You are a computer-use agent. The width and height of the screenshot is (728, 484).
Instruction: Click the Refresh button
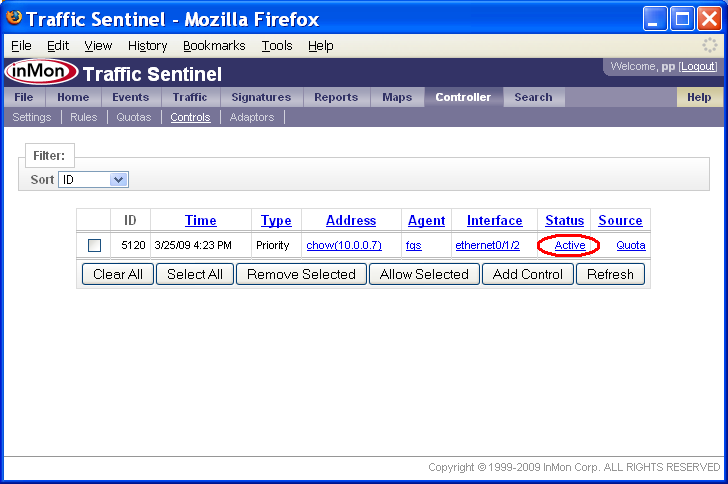(x=611, y=274)
